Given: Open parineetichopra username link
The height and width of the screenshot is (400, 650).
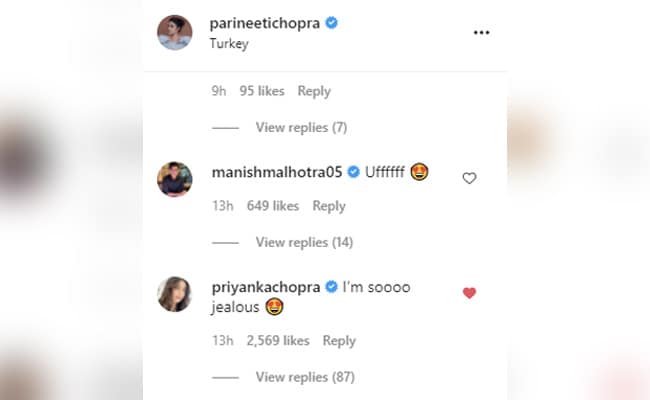Looking at the screenshot, I should (264, 22).
